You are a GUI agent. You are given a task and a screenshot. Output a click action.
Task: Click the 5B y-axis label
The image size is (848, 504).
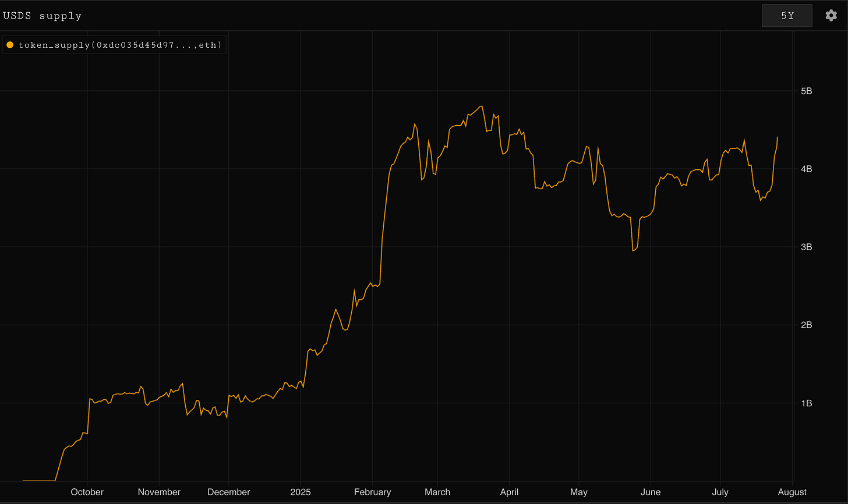click(x=806, y=91)
